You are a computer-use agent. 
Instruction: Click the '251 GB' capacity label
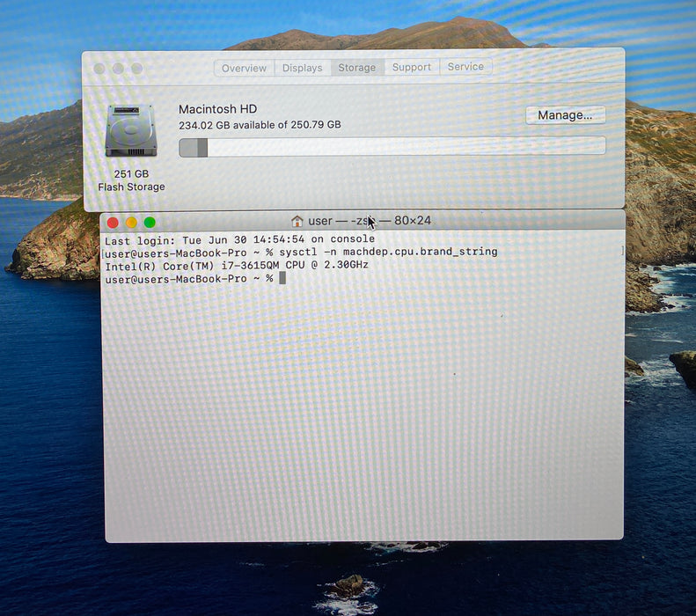[131, 174]
